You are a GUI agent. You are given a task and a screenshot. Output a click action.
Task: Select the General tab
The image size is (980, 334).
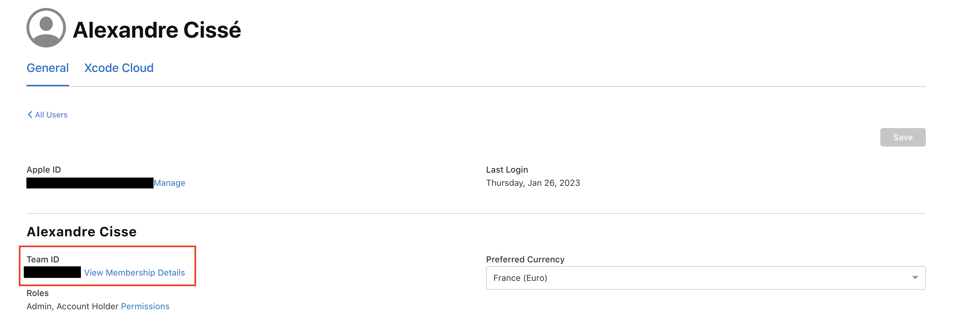(x=47, y=67)
